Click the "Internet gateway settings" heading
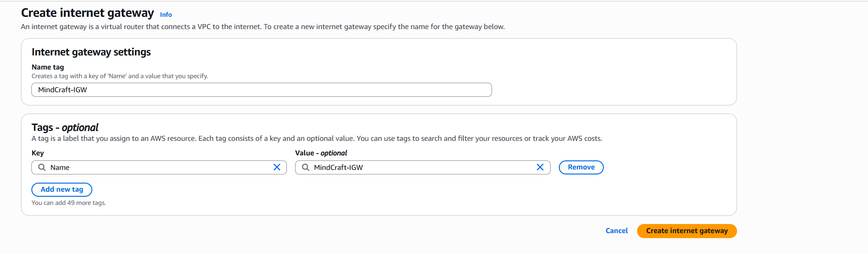868x254 pixels. [x=91, y=52]
